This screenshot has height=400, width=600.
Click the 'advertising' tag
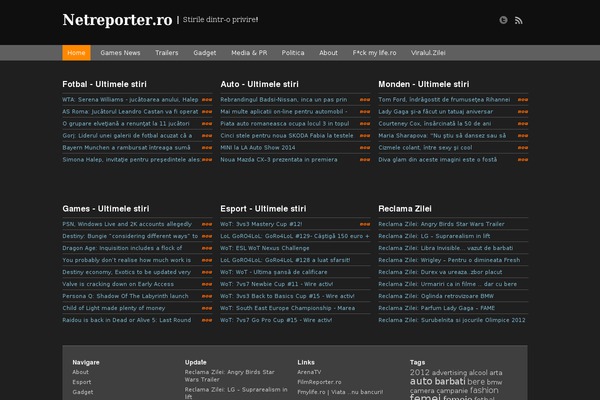pyautogui.click(x=449, y=373)
